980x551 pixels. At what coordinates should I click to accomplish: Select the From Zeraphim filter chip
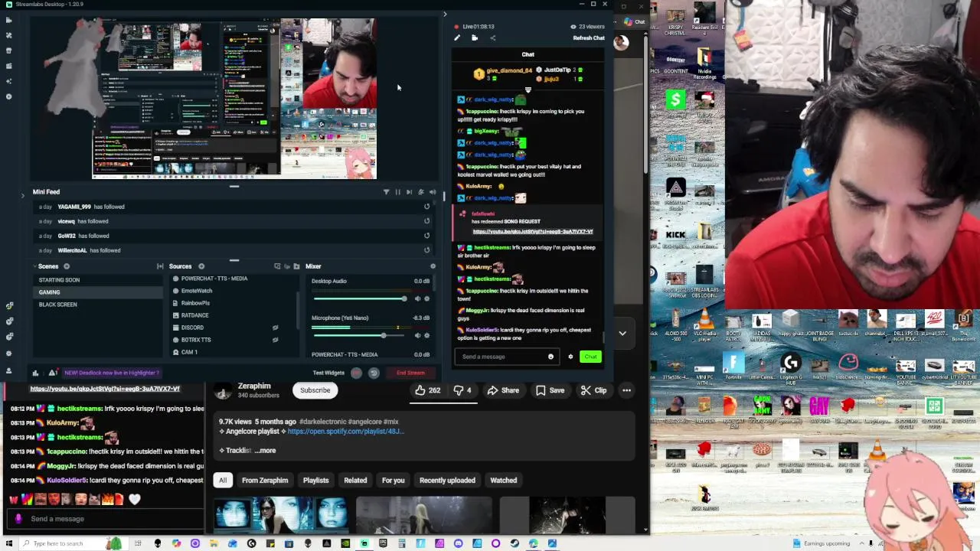[x=265, y=481]
